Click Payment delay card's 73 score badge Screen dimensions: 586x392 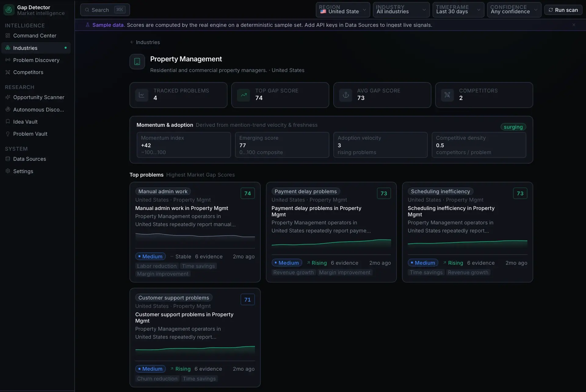click(384, 193)
